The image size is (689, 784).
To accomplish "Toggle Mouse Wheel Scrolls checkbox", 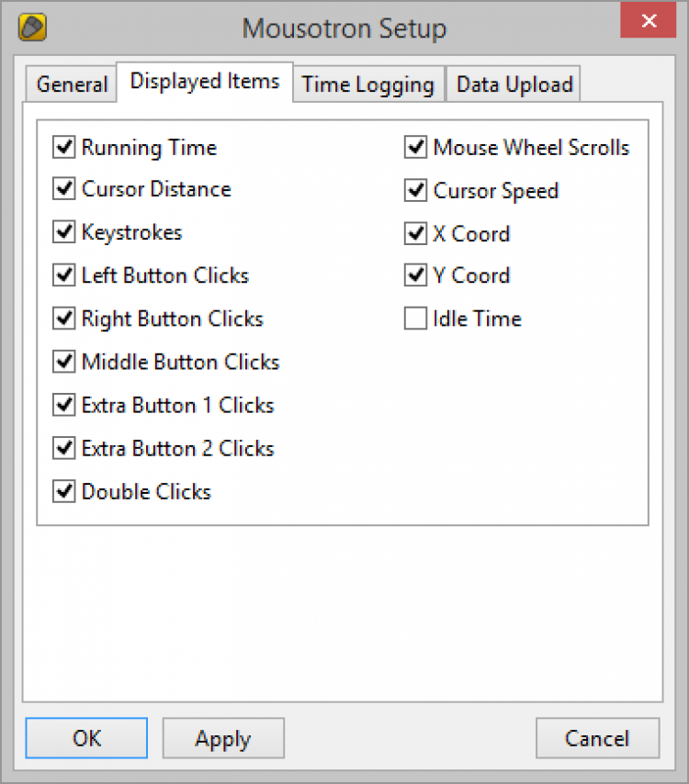I will click(x=416, y=148).
